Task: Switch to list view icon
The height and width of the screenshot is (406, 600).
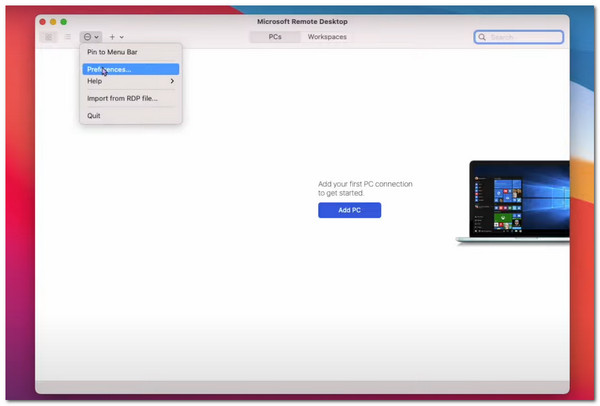Action: (68, 37)
